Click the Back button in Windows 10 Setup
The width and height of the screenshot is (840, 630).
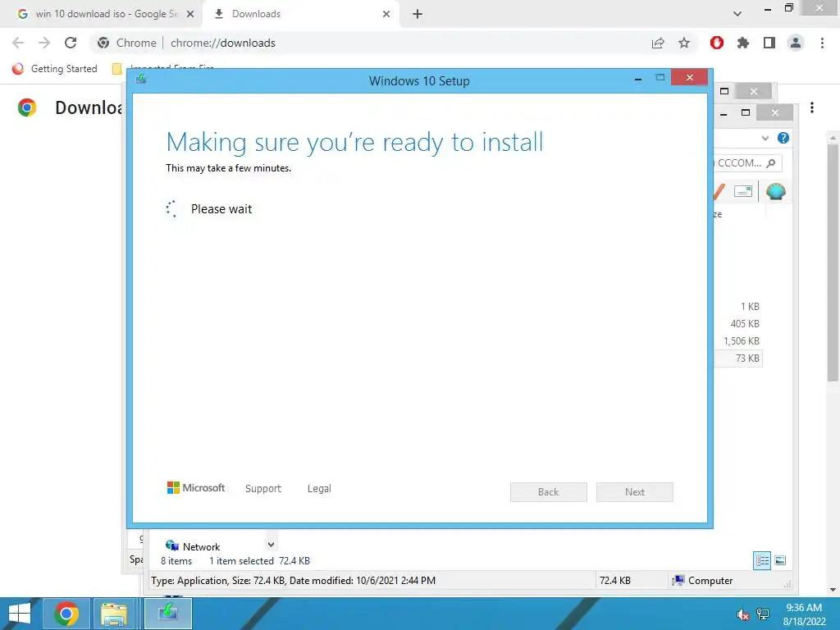tap(548, 492)
